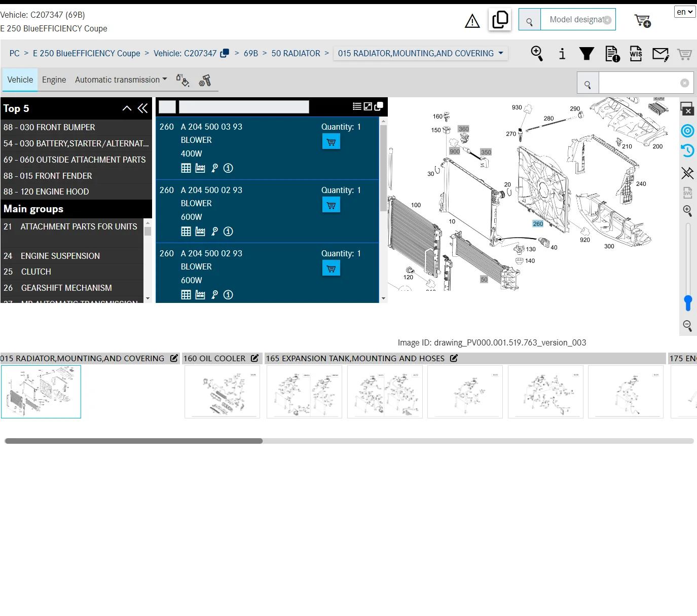Click the search magnifier button beside Model designation
The width and height of the screenshot is (697, 616).
(x=529, y=20)
